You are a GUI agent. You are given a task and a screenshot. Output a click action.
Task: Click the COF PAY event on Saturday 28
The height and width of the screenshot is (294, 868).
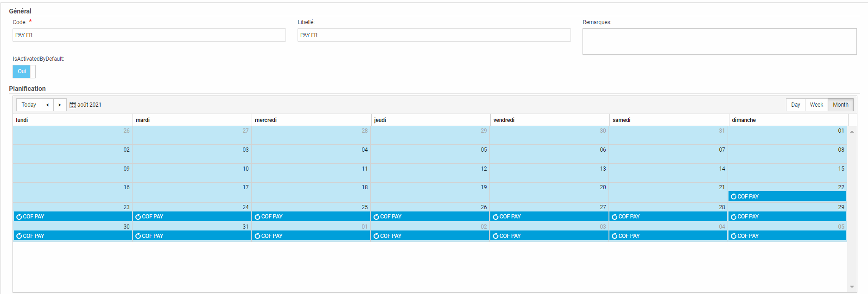coord(668,217)
